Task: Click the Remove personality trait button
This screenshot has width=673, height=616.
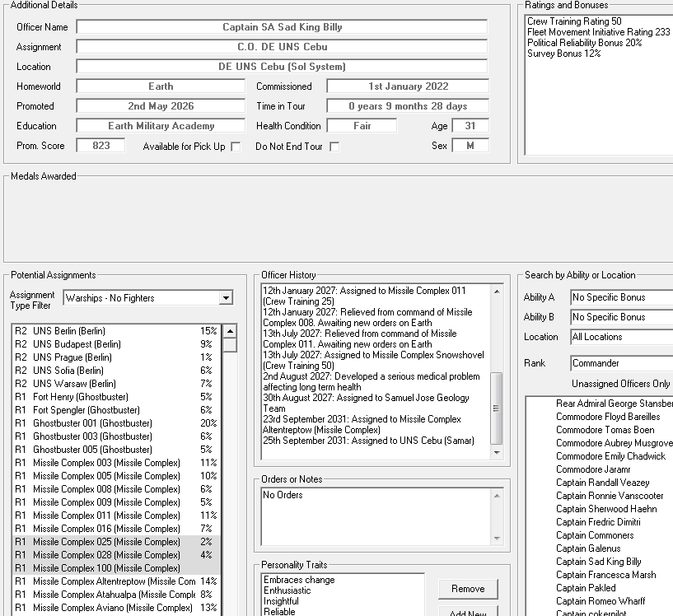Action: pos(468,589)
